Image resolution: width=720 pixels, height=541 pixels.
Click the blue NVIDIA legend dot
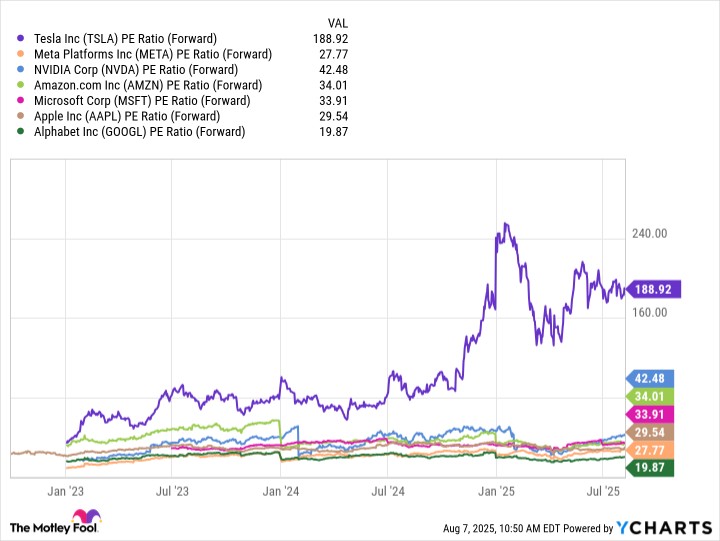(x=20, y=70)
